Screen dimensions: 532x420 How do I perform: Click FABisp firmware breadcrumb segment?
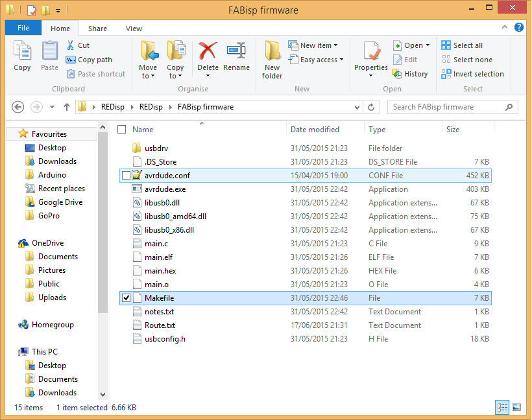click(x=206, y=107)
